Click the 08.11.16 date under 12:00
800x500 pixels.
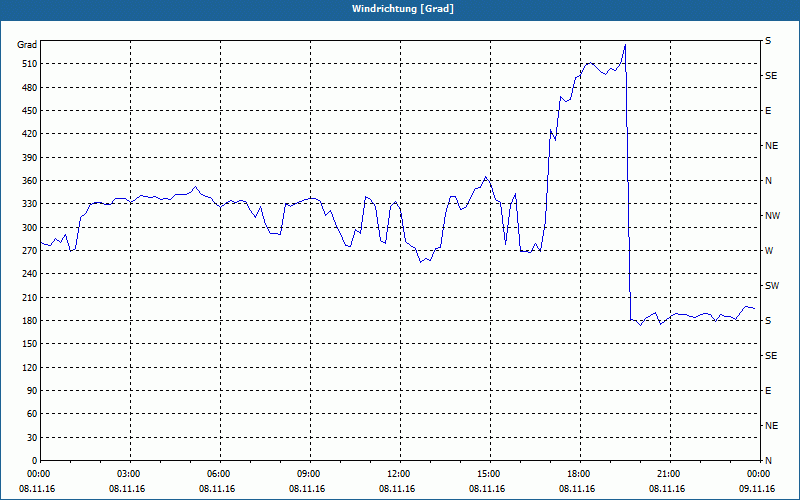coord(397,488)
